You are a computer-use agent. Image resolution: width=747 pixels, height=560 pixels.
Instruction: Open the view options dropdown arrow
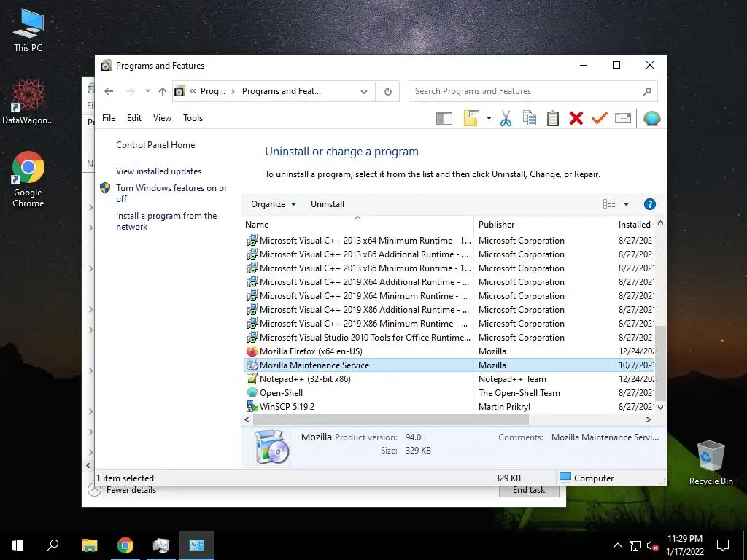tap(626, 204)
